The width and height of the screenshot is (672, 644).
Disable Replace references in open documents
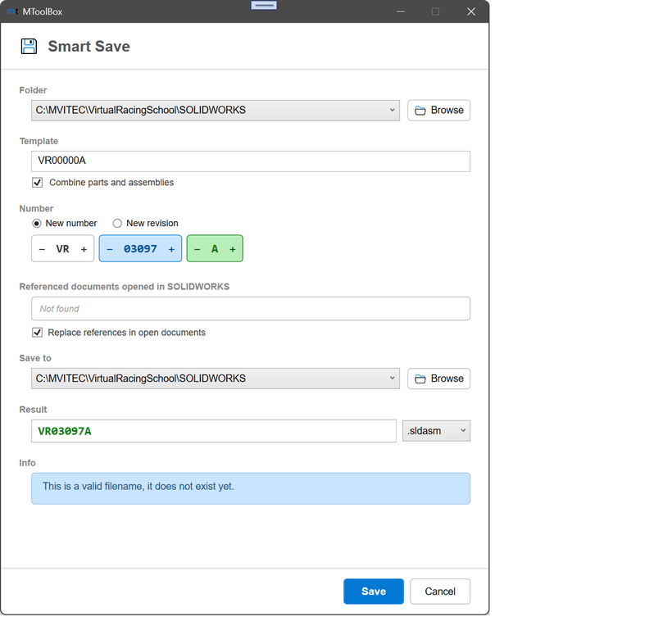point(37,332)
